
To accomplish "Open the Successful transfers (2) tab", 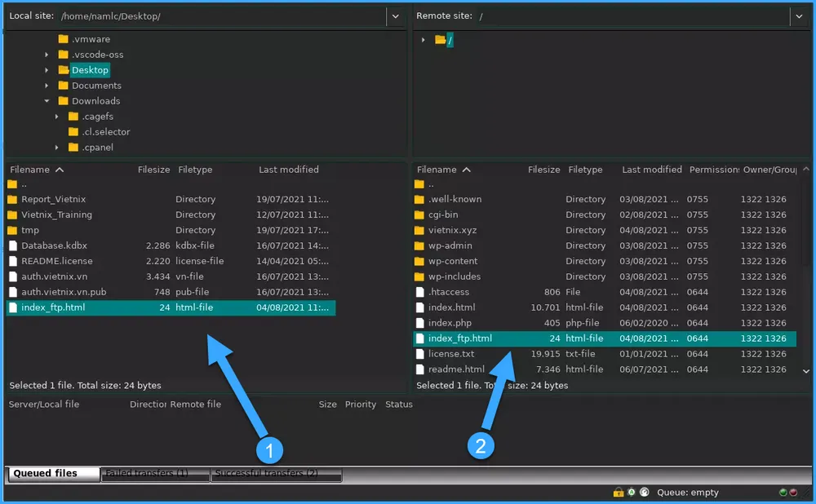I will [x=276, y=474].
